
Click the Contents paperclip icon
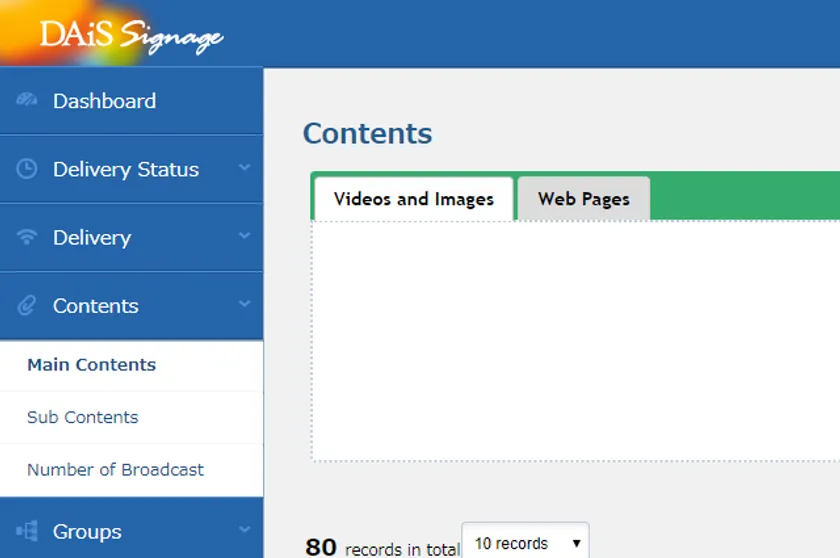tap(28, 306)
